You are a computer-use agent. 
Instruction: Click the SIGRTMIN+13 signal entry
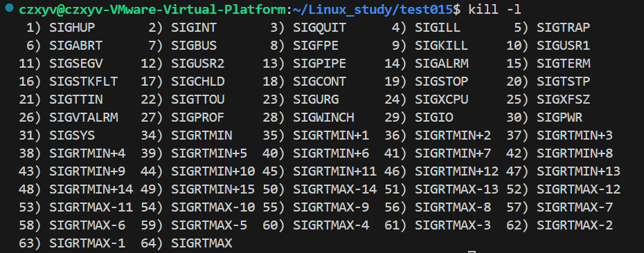coord(579,171)
